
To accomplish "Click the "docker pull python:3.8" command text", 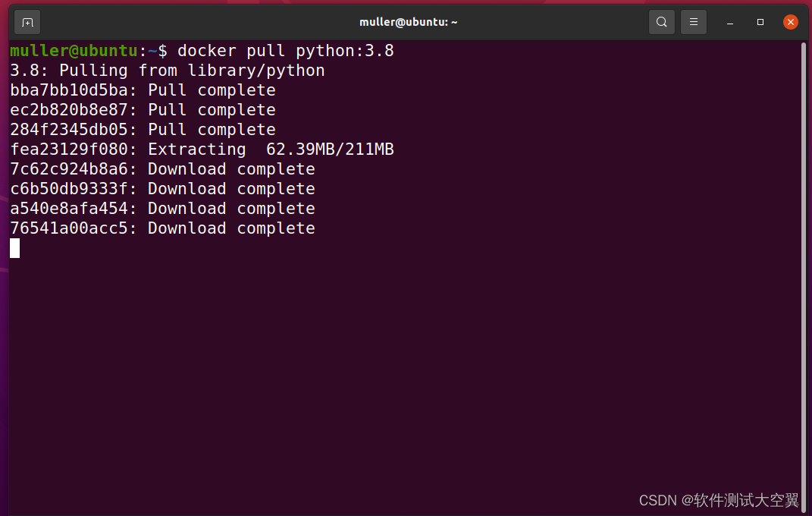I will tap(286, 51).
